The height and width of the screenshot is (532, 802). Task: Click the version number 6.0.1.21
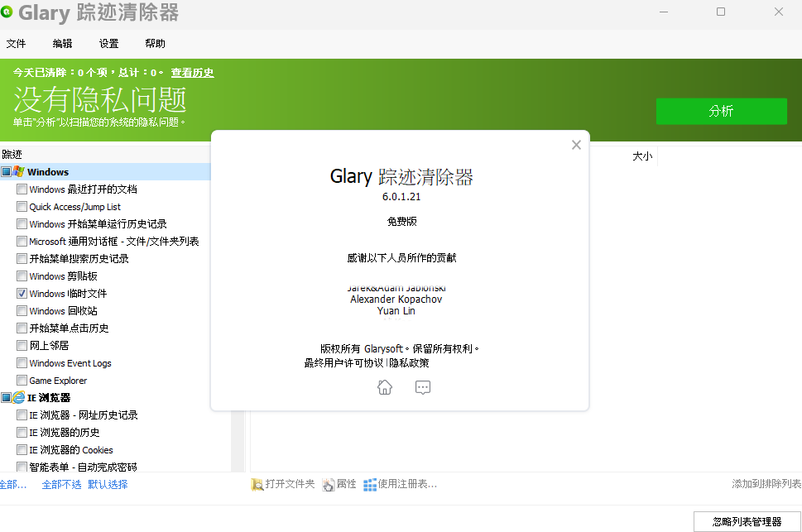401,196
